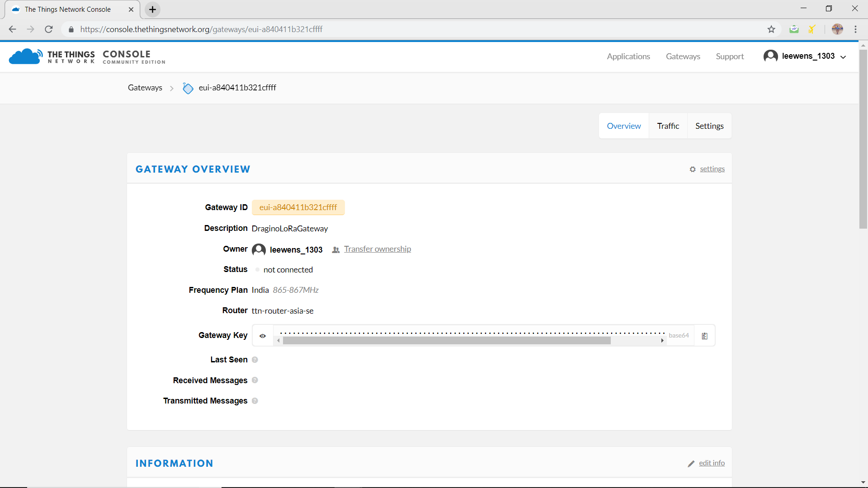Copy gateway key with clipboard icon
The width and height of the screenshot is (868, 488).
point(704,336)
